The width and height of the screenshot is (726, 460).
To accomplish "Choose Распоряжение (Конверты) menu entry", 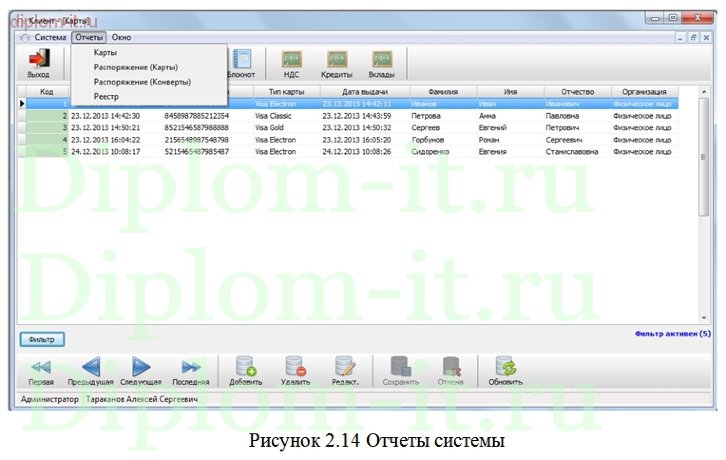I will (141, 82).
